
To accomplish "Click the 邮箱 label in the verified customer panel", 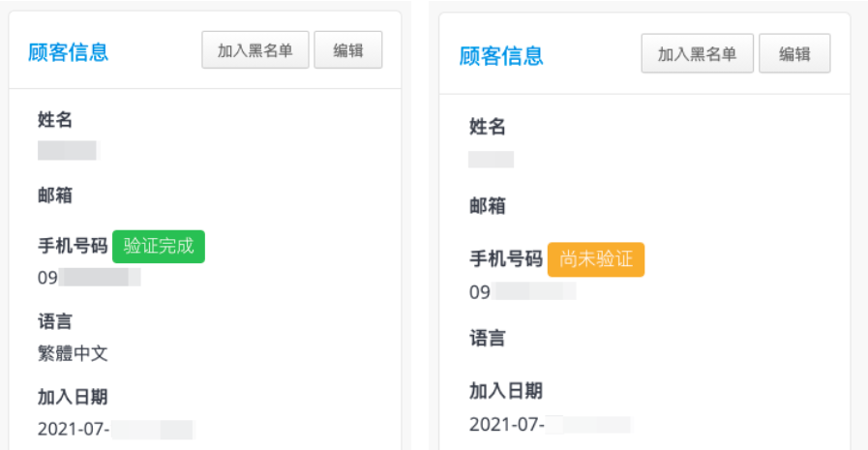I will [x=55, y=195].
